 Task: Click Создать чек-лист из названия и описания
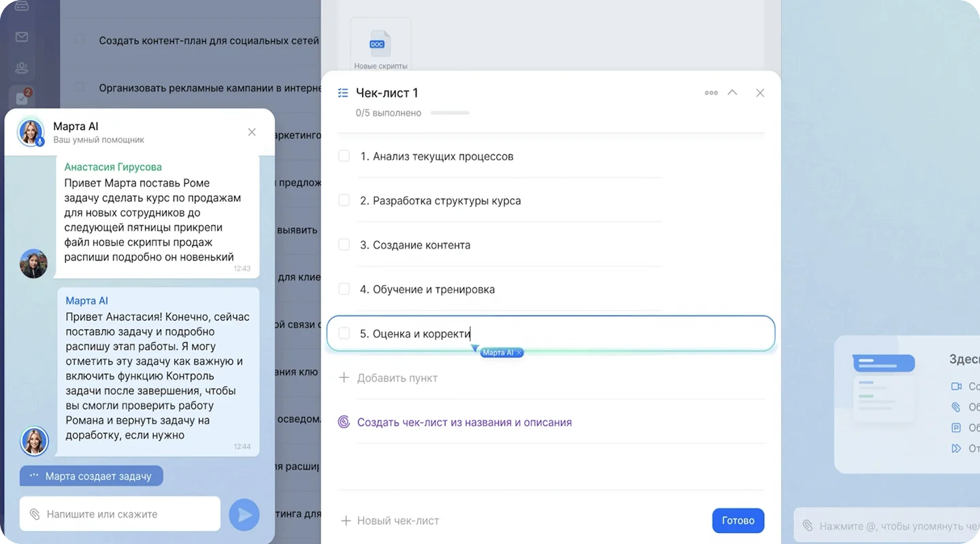(x=464, y=422)
